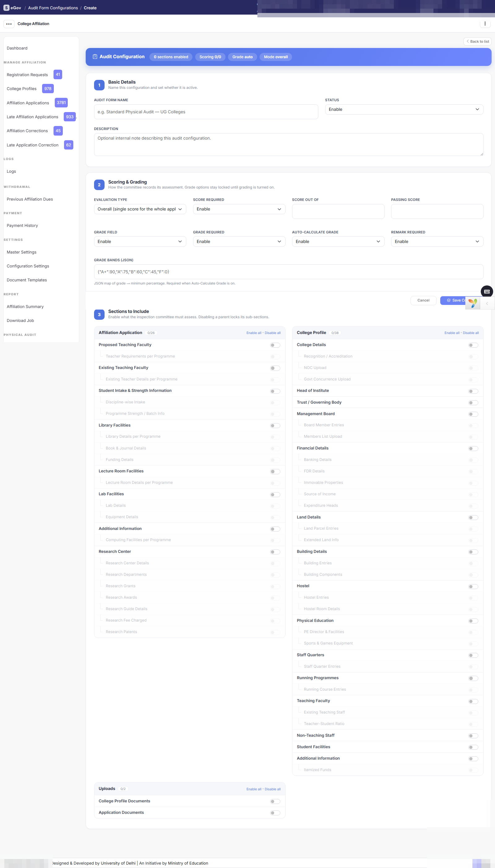This screenshot has width=495, height=868.
Task: Toggle Management Board section
Action: pos(473,414)
